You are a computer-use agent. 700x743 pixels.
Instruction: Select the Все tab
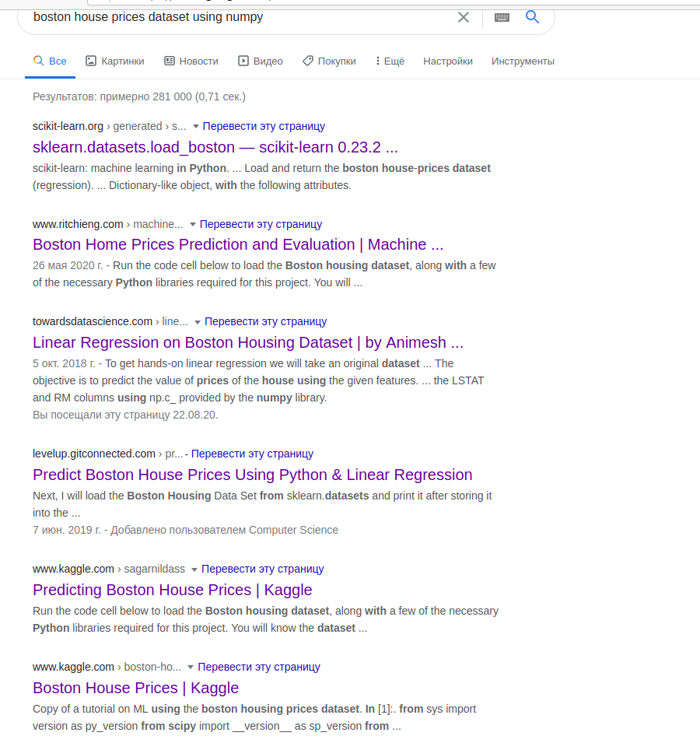click(x=50, y=61)
